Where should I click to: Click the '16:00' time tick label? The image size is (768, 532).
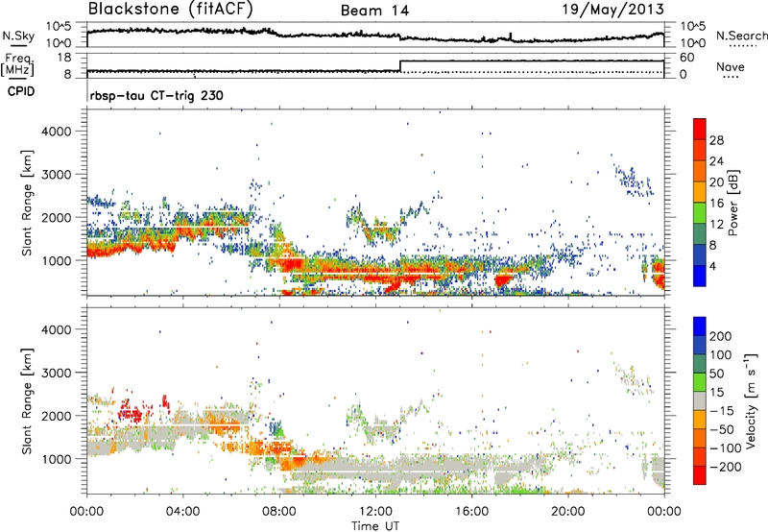pos(471,512)
